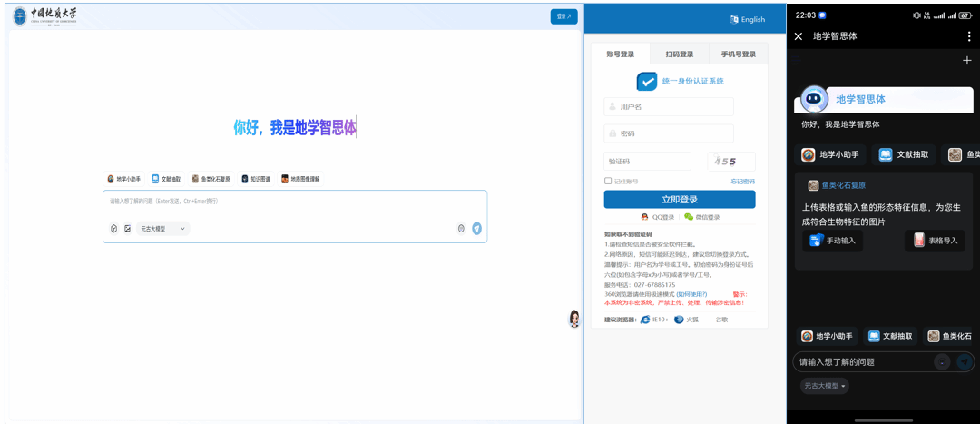
Task: Select 文献抽取 tool on the desktop page
Action: [166, 180]
